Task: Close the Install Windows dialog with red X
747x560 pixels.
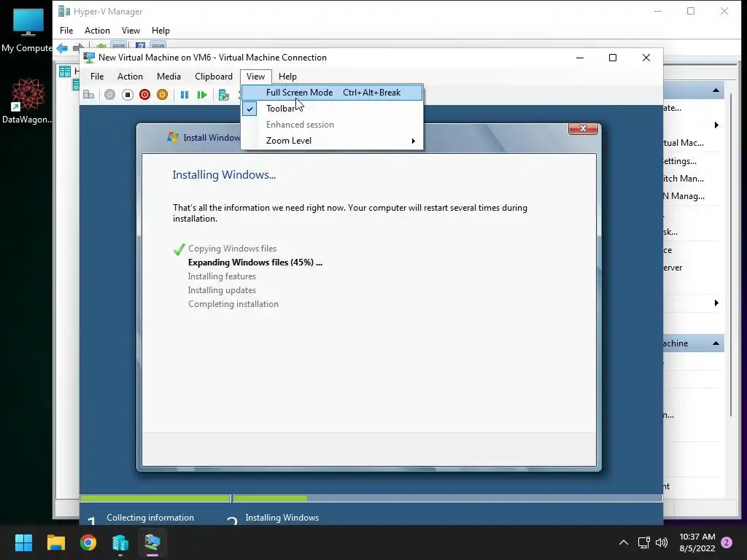Action: 583,128
